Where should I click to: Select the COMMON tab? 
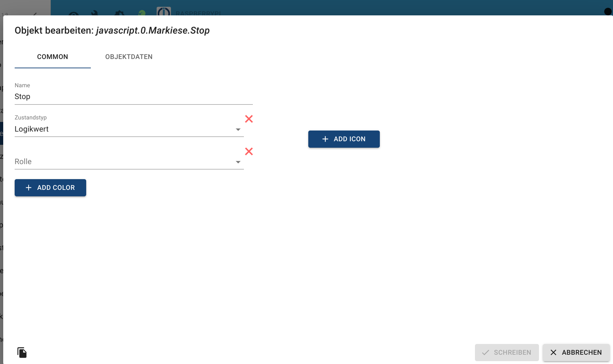coord(53,57)
